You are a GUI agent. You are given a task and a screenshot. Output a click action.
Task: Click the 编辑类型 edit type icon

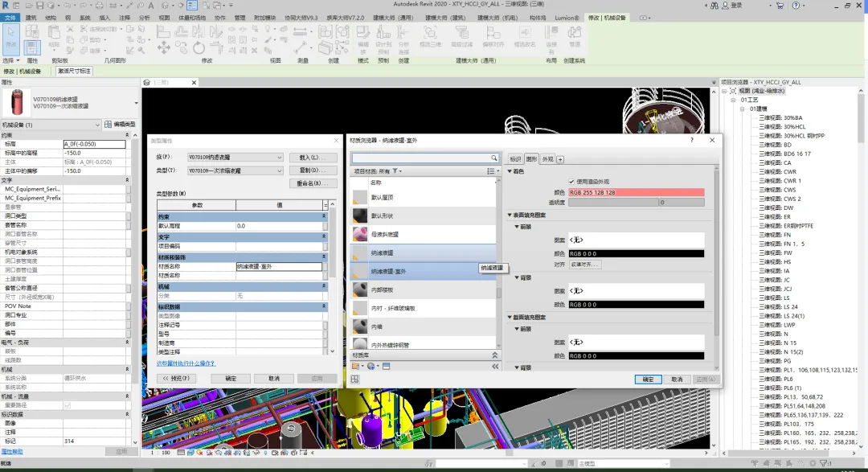[x=108, y=125]
